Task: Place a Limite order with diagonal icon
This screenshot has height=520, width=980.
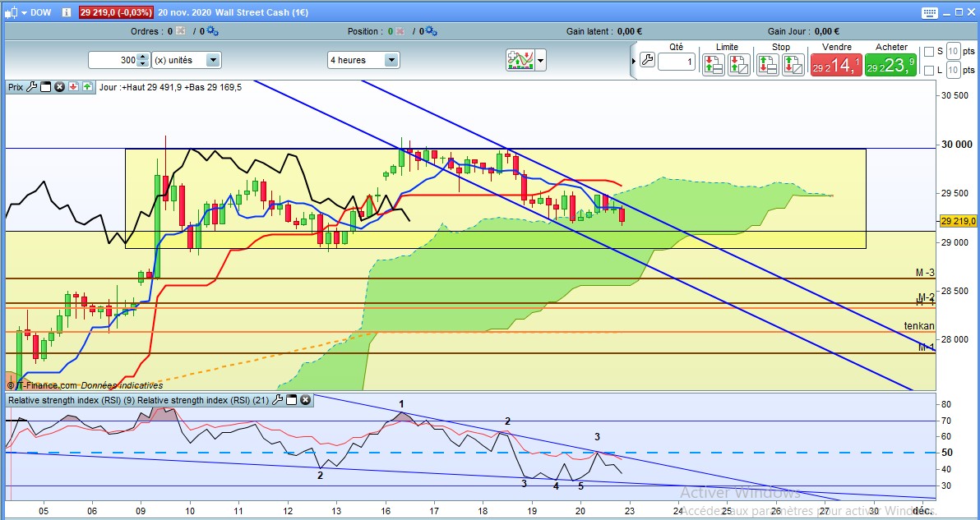Action: (739, 65)
